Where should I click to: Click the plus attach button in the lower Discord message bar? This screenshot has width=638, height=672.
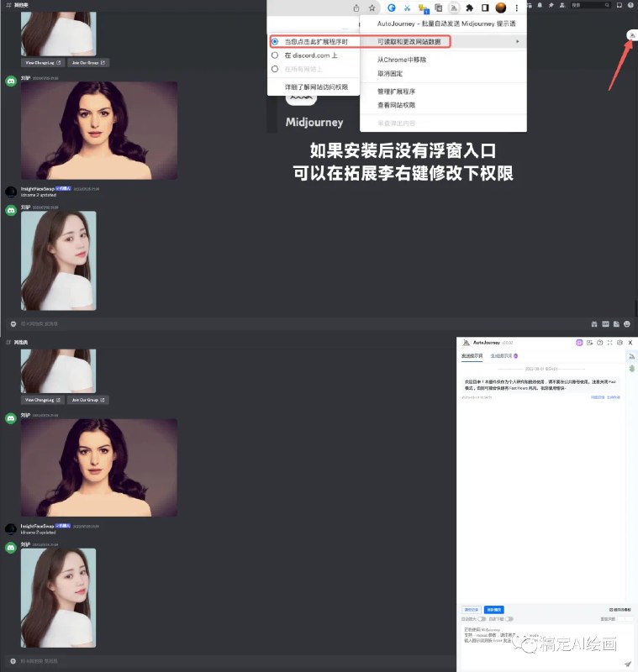click(x=13, y=661)
